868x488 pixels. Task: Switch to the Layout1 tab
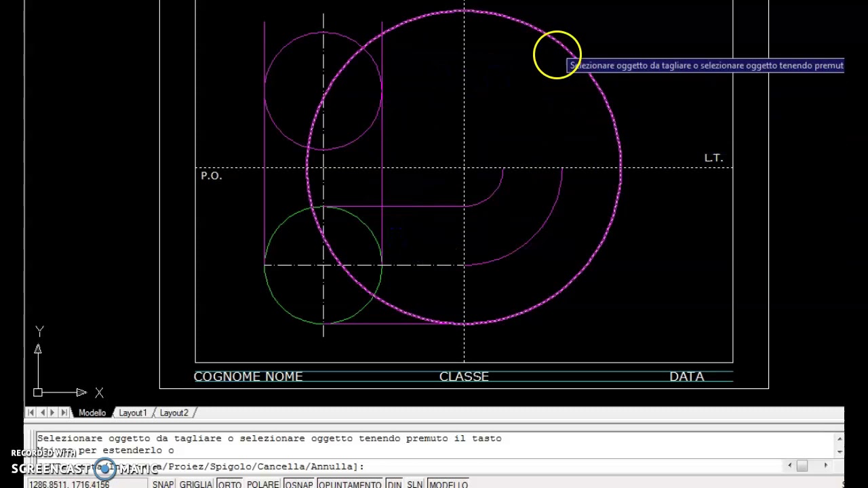(133, 413)
